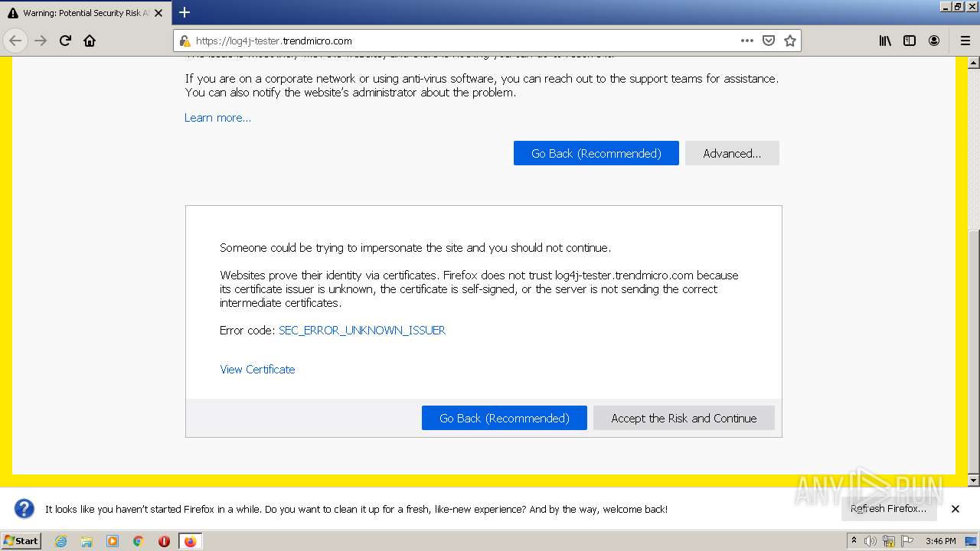This screenshot has height=551, width=980.
Task: Click the browser Back arrow button
Action: point(15,41)
